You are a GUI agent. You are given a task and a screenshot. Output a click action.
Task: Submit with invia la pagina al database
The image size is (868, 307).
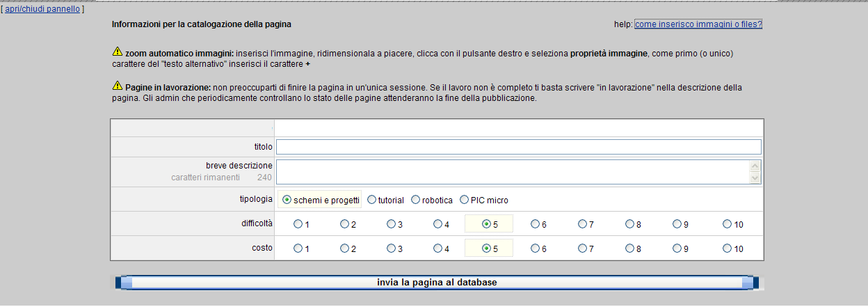pyautogui.click(x=437, y=283)
